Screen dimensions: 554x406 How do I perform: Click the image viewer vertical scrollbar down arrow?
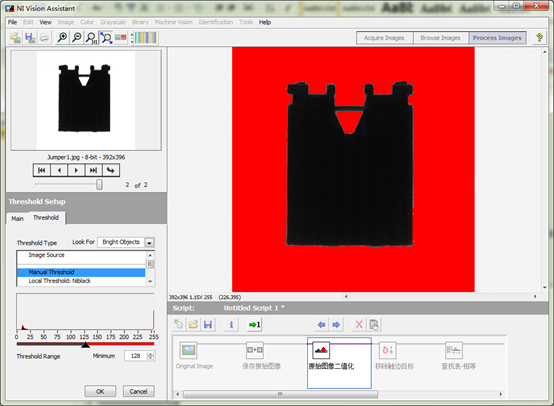(x=544, y=287)
